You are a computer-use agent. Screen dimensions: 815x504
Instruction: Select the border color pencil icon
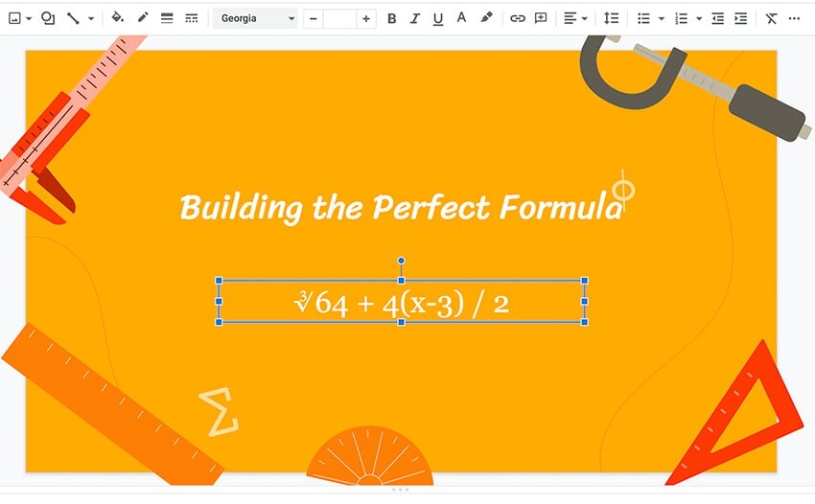click(x=143, y=18)
